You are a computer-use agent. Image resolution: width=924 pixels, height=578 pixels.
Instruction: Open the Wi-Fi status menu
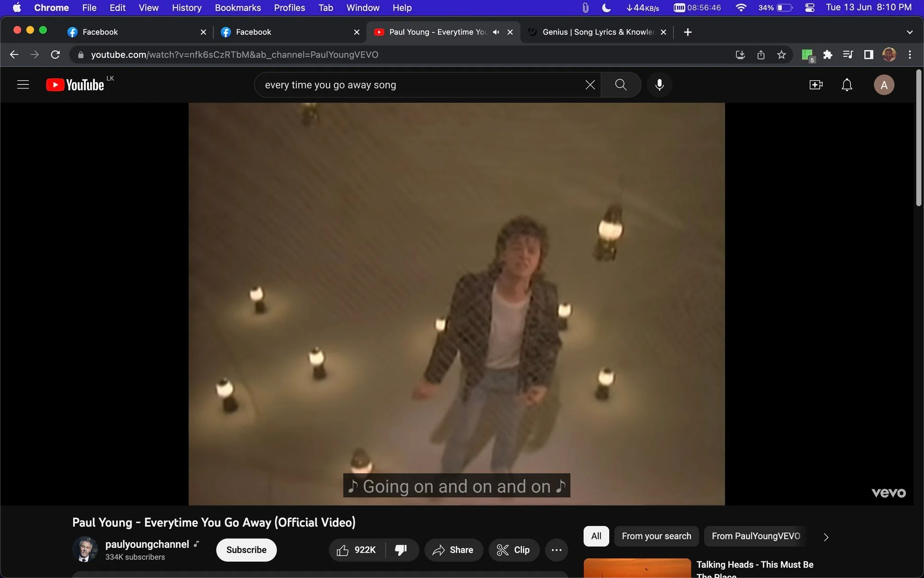pos(740,8)
